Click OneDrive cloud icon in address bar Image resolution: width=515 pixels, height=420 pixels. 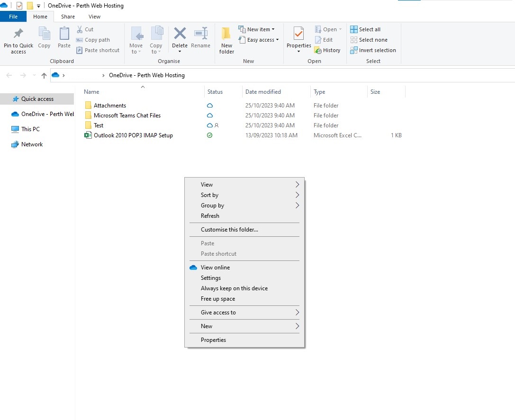[55, 75]
